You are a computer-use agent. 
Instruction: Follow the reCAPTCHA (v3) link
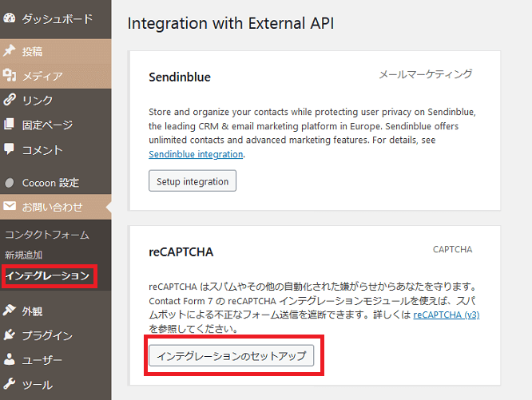(447, 315)
